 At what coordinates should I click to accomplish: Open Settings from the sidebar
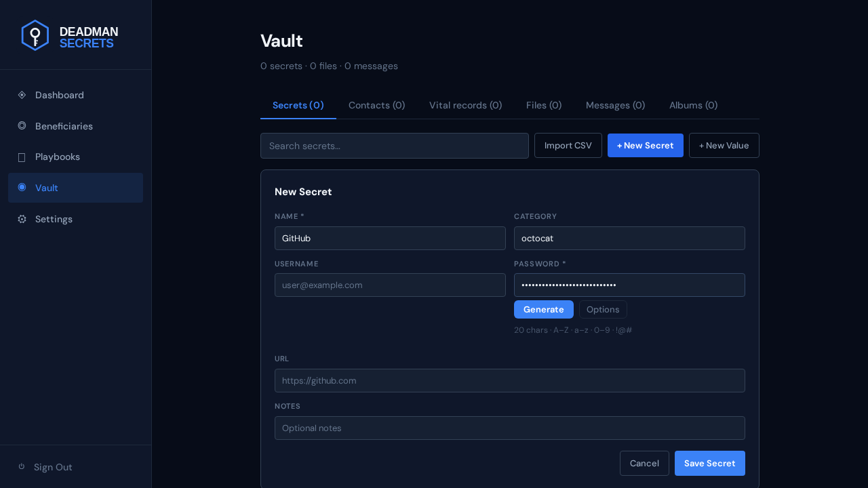[x=75, y=219]
